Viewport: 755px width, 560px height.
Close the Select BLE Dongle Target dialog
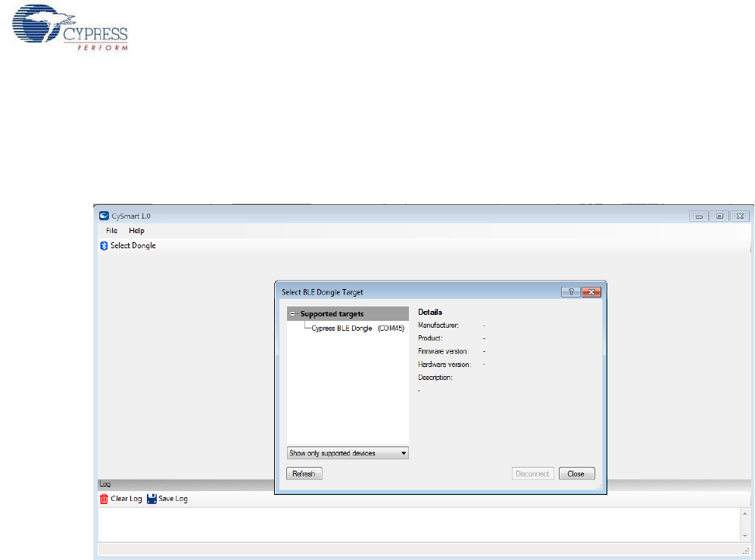pyautogui.click(x=591, y=292)
